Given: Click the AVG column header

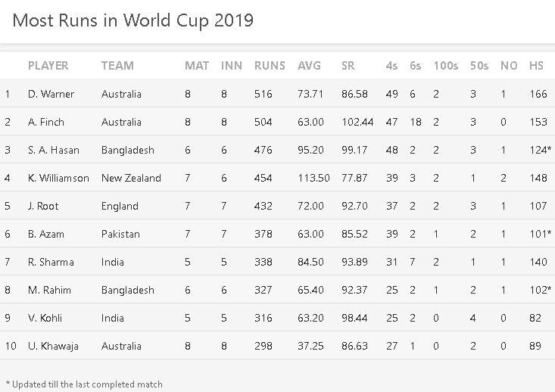Looking at the screenshot, I should [310, 66].
